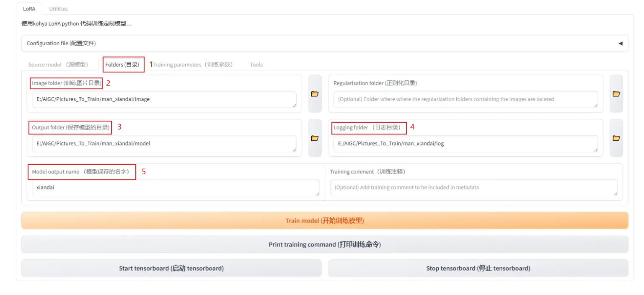The height and width of the screenshot is (295, 644).
Task: Open the Utilities tab
Action: pos(58,9)
